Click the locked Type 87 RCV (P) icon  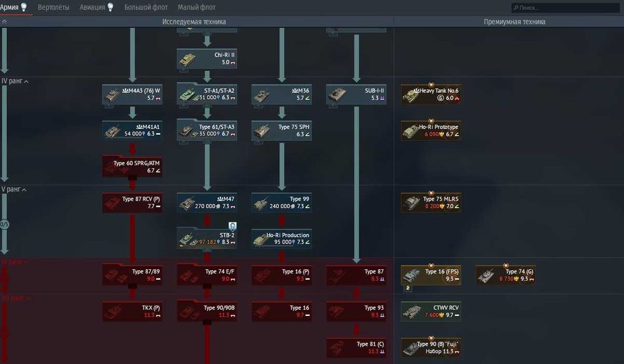point(112,203)
